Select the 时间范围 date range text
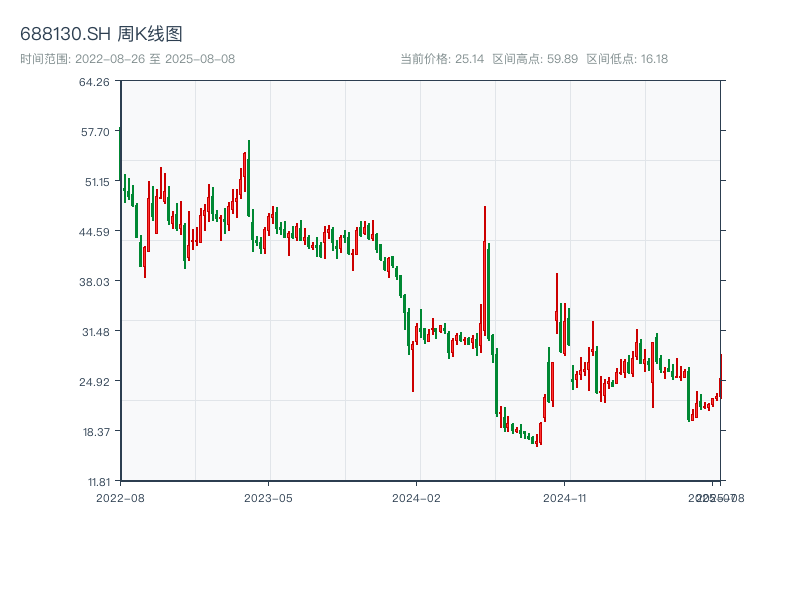800x600 pixels. [127, 59]
